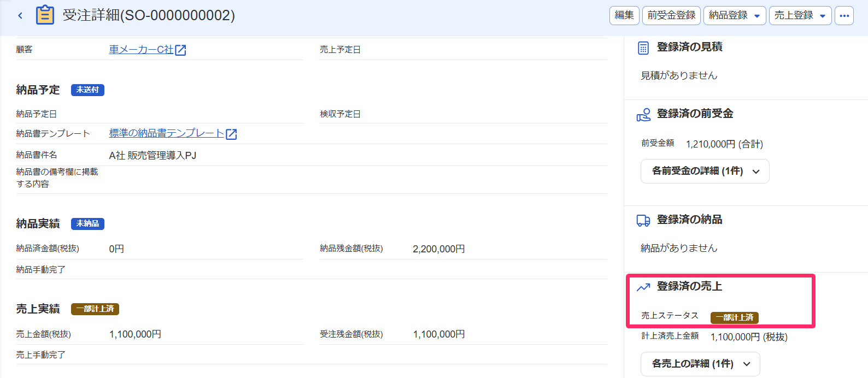Click the 未納品 badge next to 納品実績

[x=87, y=224]
